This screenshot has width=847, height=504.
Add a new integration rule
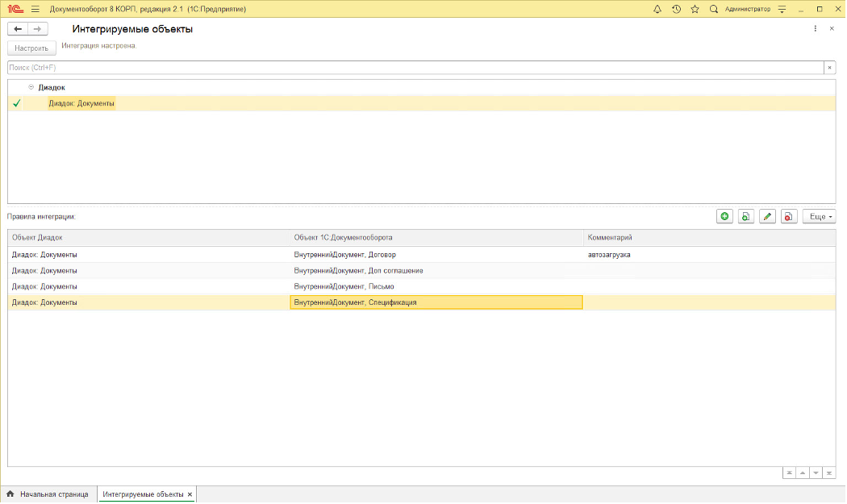pos(725,217)
